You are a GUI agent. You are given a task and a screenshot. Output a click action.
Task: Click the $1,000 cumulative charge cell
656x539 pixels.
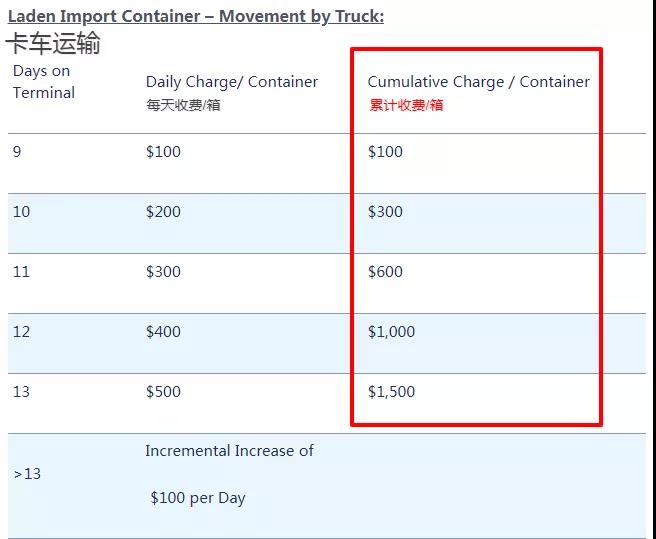click(x=391, y=332)
